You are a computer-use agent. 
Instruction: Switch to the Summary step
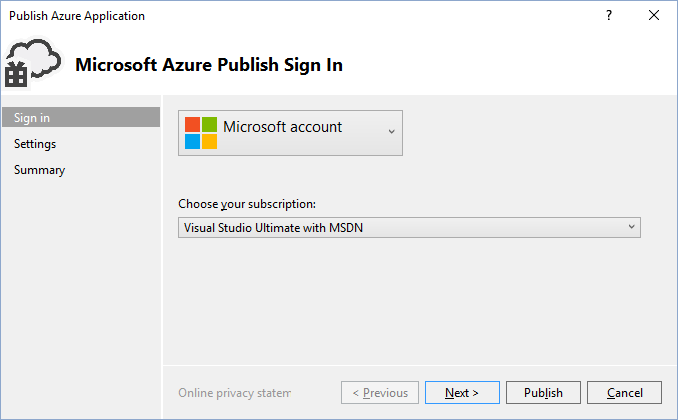point(40,170)
